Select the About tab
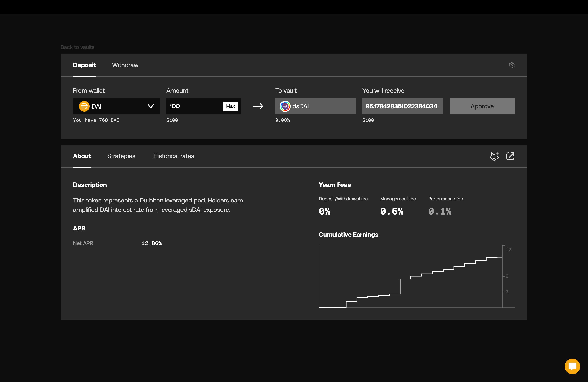This screenshot has height=382, width=588. tap(82, 156)
